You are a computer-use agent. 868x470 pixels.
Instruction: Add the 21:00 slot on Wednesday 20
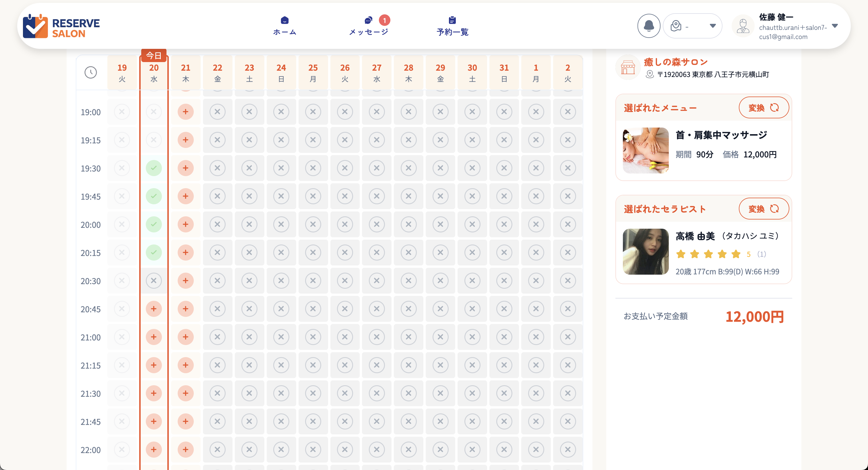pos(154,337)
